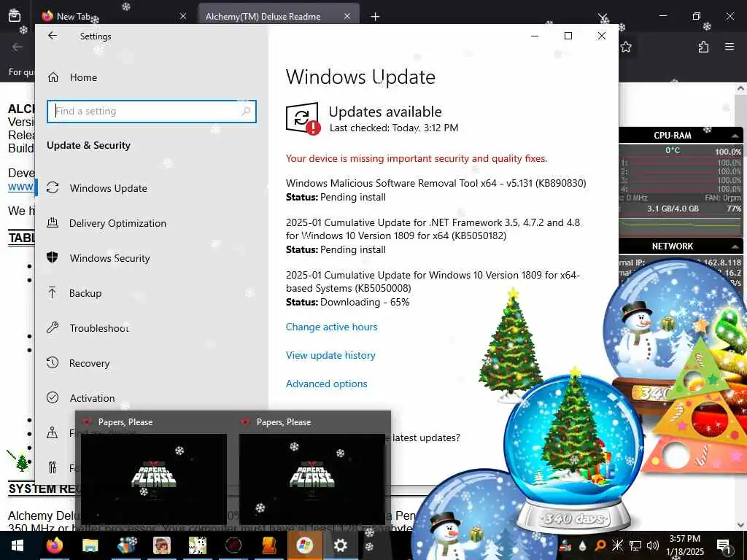Bookmark page with Firefox star icon
Screen dimensions: 747x560
click(x=626, y=47)
